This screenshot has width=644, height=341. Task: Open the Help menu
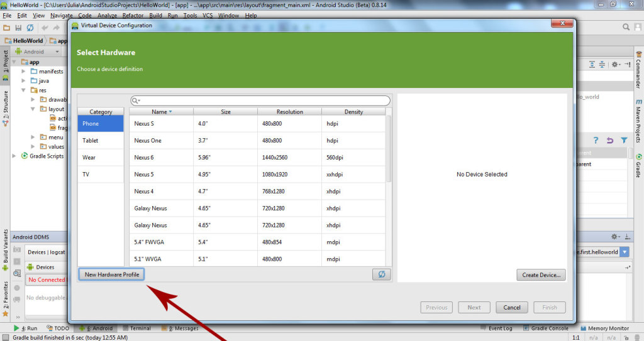tap(251, 15)
